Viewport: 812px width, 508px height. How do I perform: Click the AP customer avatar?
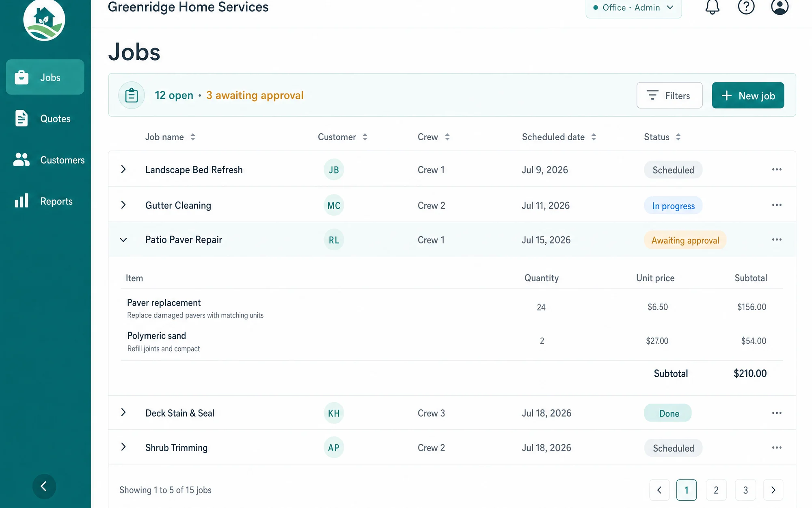click(x=334, y=448)
